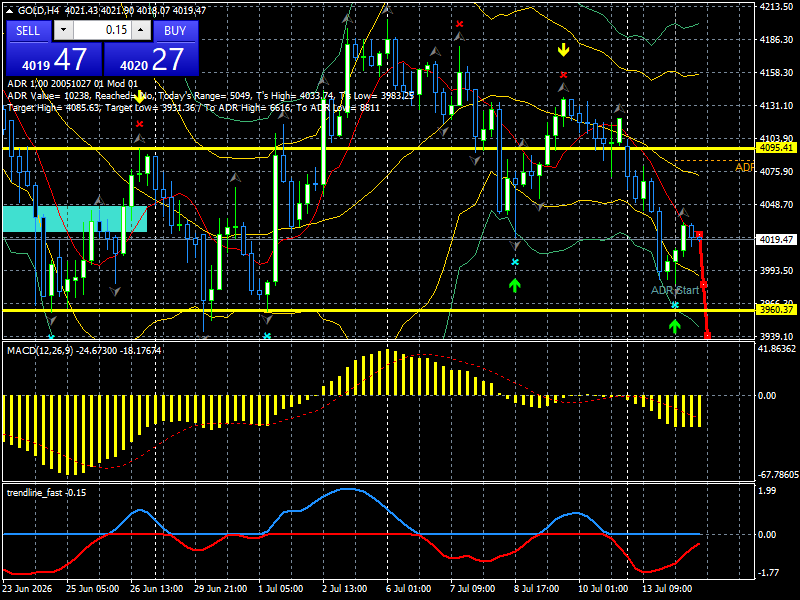Click the red x marker near 26 Jun candle

pos(139,124)
